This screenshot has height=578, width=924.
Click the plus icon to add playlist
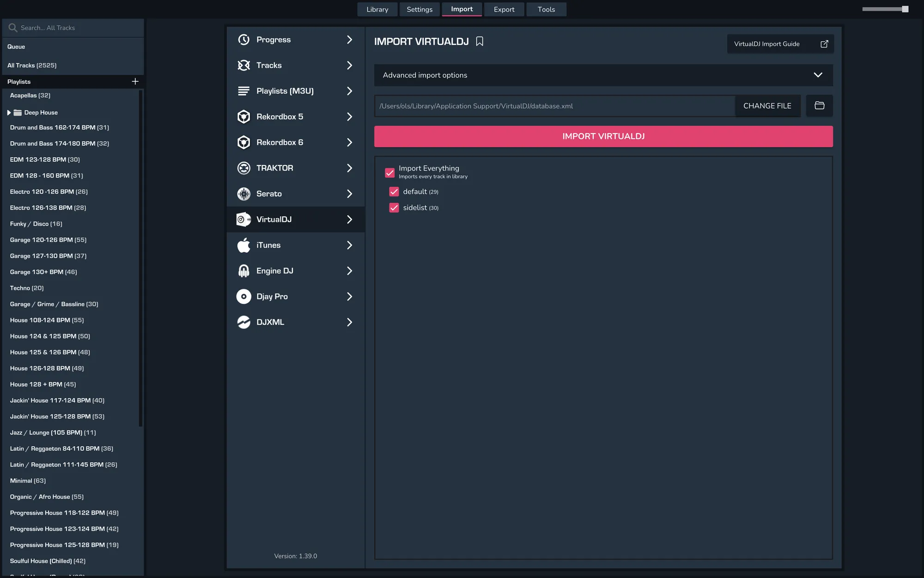135,81
